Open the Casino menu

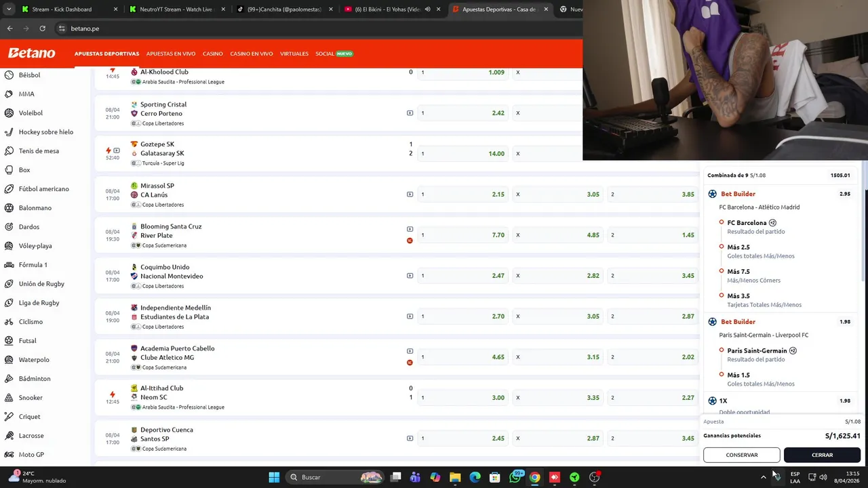coord(213,54)
